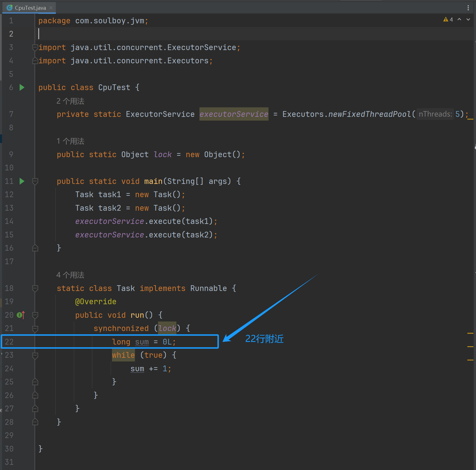This screenshot has height=470, width=476.
Task: Toggle fold end marker on line 28
Action: (x=35, y=422)
